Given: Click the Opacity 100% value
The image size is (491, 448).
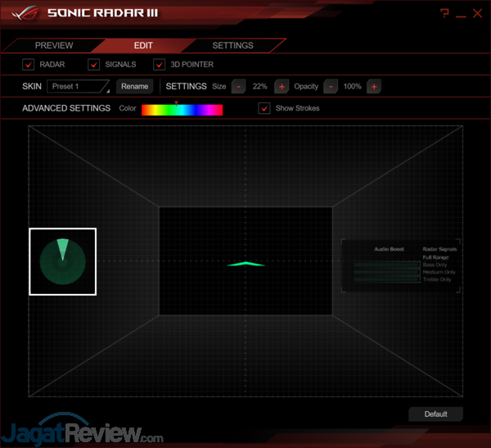Looking at the screenshot, I should pos(352,87).
